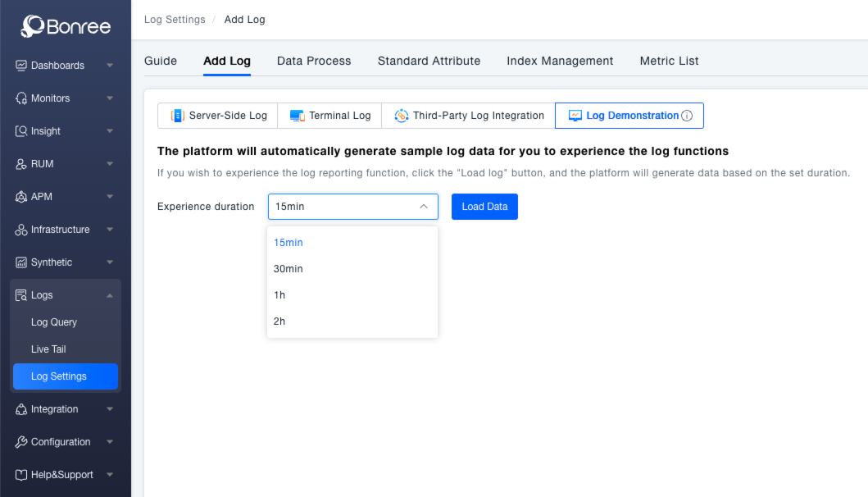Click the info icon beside Log Demonstration

click(x=687, y=116)
